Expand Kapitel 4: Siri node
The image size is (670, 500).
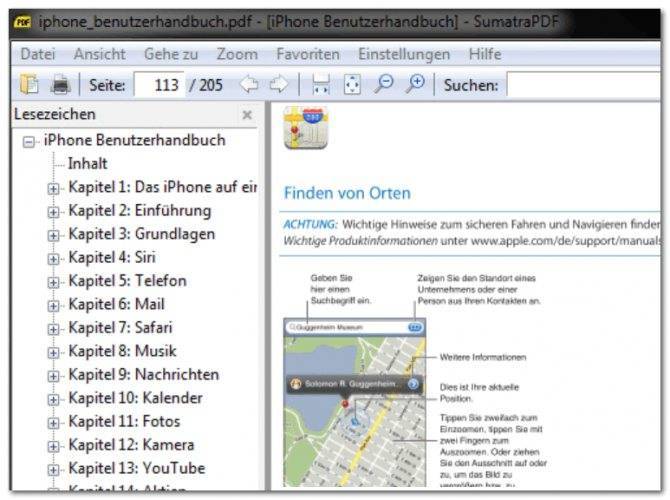click(x=53, y=259)
